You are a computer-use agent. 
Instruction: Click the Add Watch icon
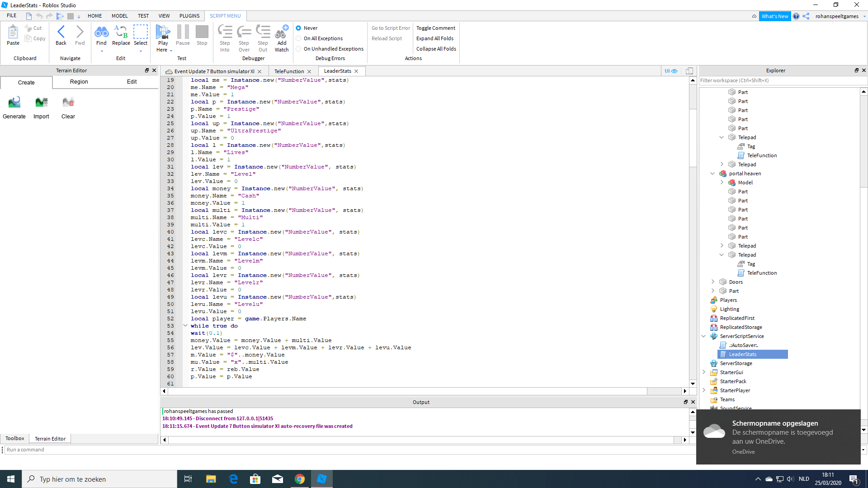(282, 32)
